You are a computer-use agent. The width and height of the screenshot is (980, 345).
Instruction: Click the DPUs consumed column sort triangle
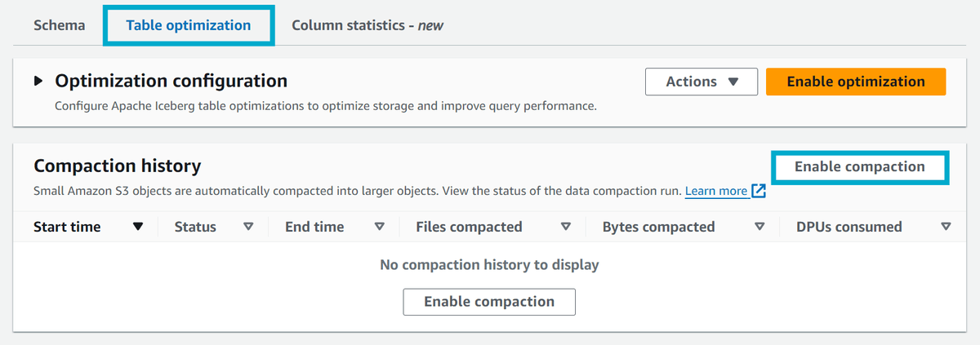(946, 227)
